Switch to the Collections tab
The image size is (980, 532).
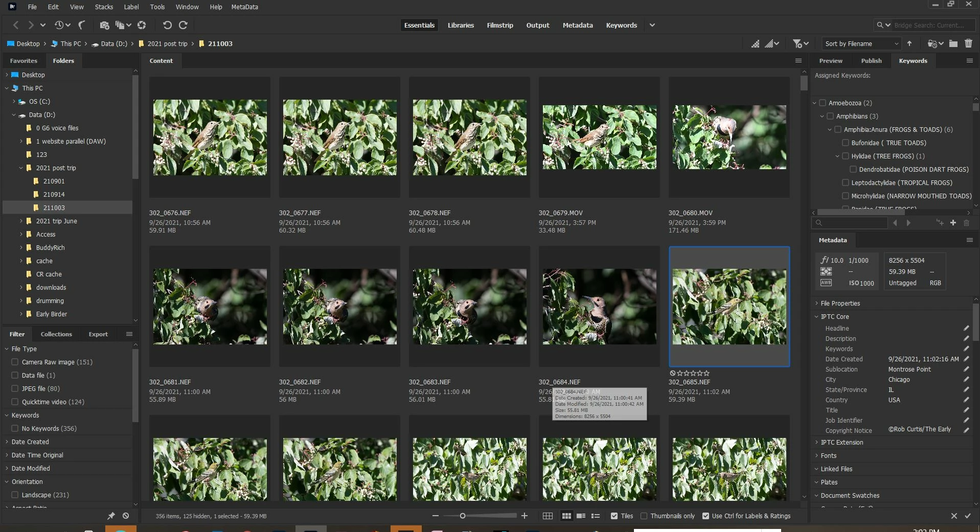click(56, 334)
